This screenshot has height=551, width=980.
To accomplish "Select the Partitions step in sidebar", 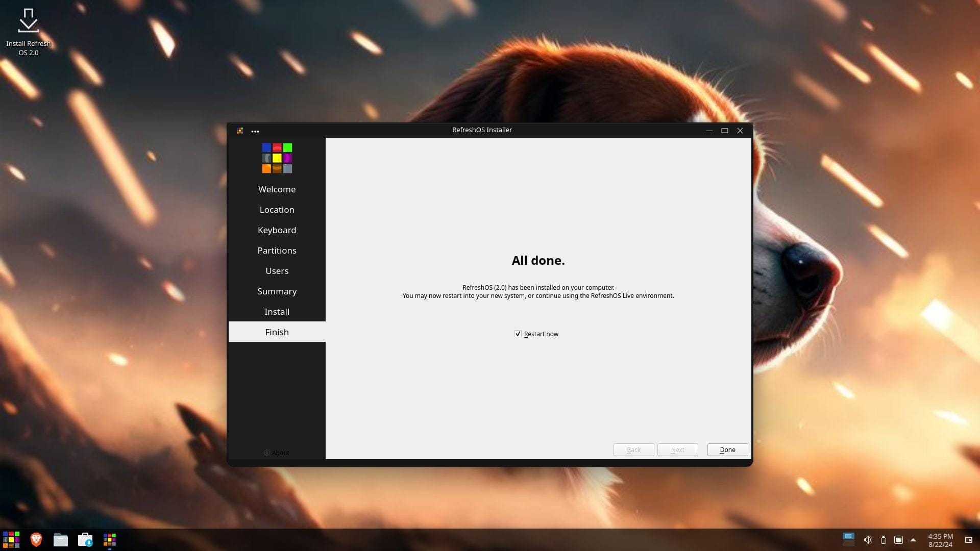I will (277, 251).
